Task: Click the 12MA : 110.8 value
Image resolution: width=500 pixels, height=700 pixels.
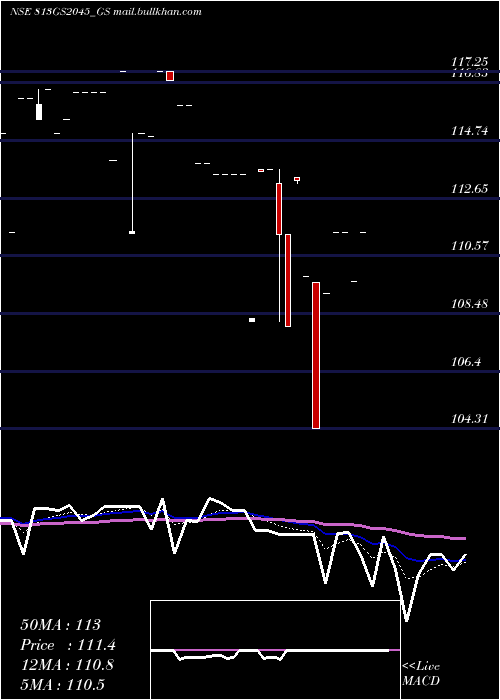Action: (67, 665)
